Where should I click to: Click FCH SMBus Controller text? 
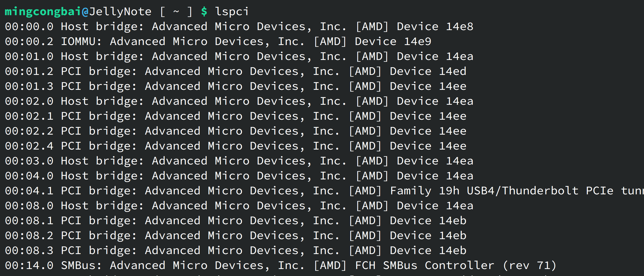click(x=424, y=266)
